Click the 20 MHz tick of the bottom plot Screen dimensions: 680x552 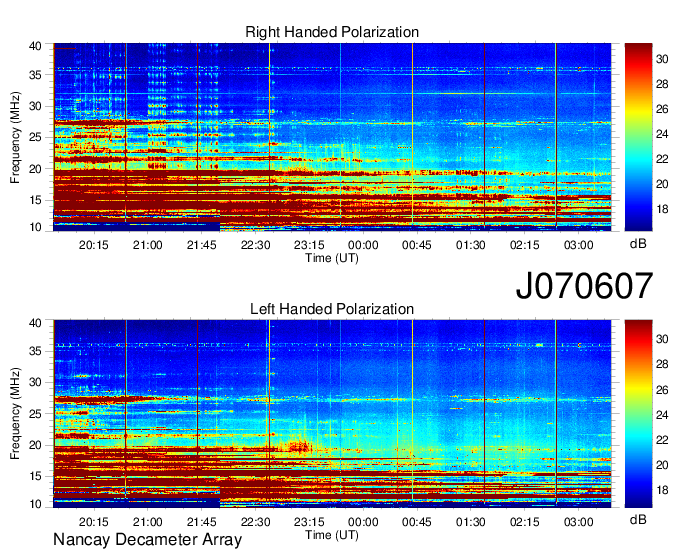point(35,445)
